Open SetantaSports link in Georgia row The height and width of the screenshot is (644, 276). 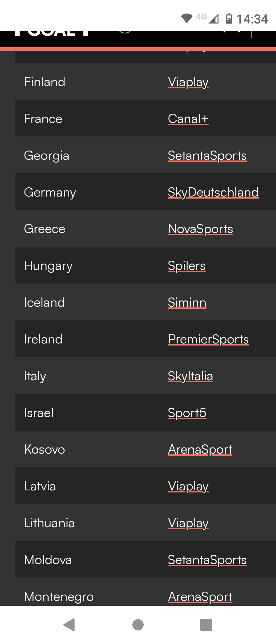click(207, 156)
